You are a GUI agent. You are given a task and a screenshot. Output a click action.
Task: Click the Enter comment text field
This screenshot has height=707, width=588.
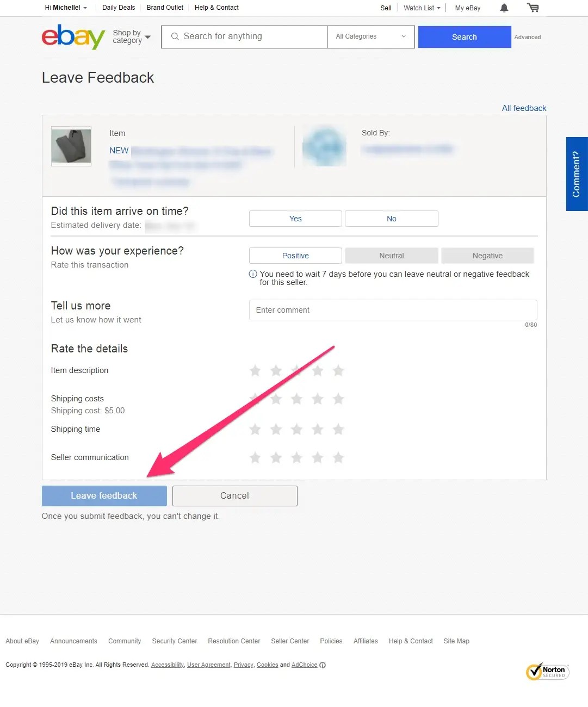[392, 310]
